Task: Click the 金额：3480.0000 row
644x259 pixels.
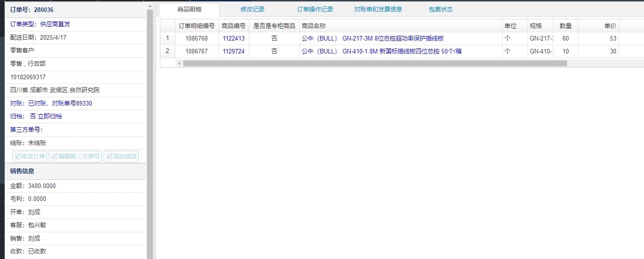Action: 76,186
